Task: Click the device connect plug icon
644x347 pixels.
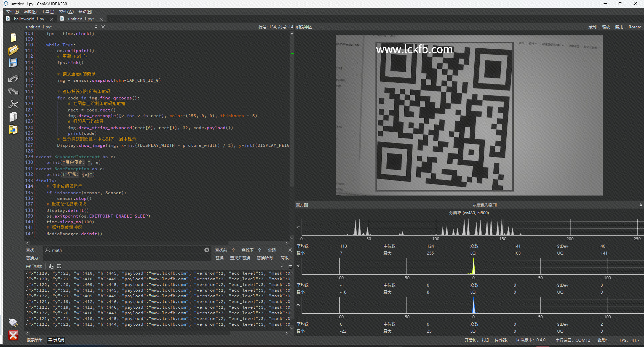Action: tap(13, 322)
